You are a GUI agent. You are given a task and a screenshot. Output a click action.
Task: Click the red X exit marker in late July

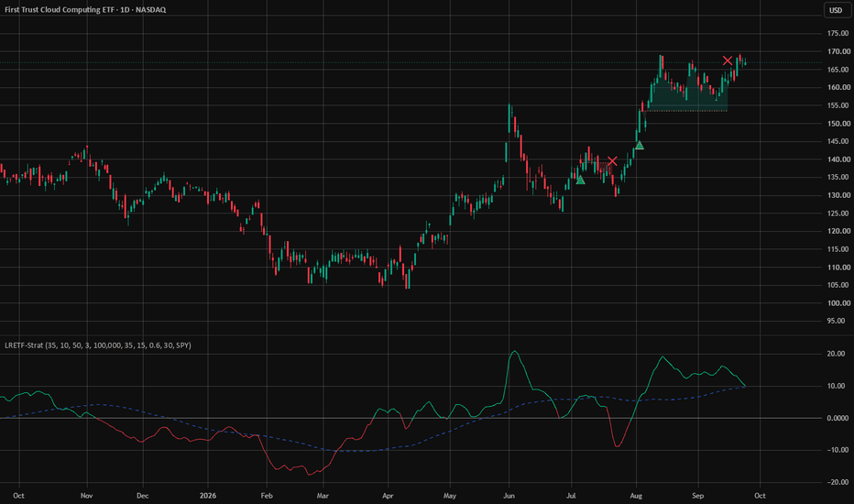point(612,160)
